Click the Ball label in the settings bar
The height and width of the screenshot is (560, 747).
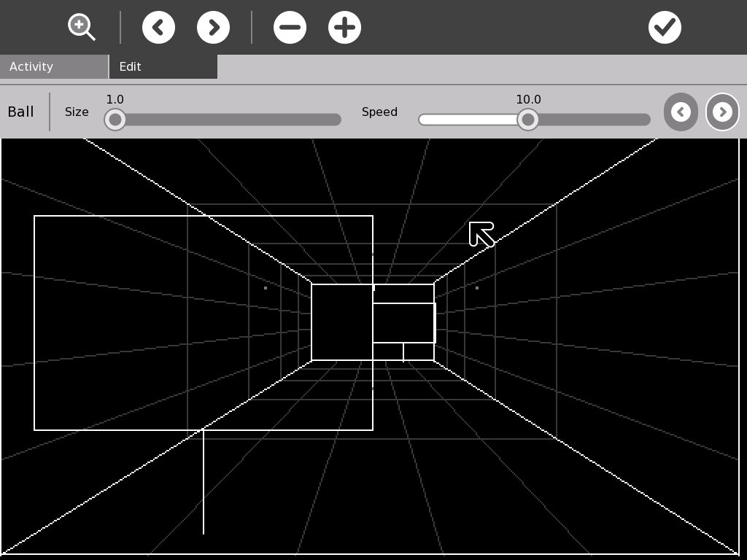click(21, 112)
